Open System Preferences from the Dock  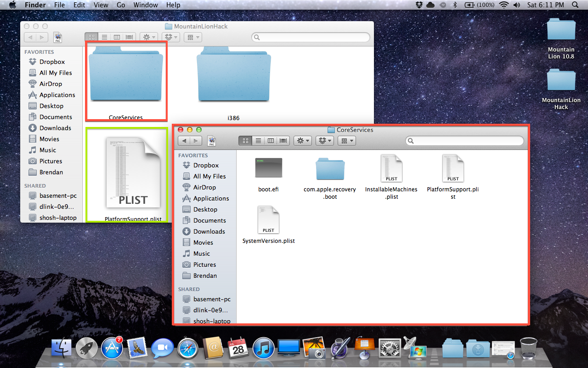tap(390, 349)
